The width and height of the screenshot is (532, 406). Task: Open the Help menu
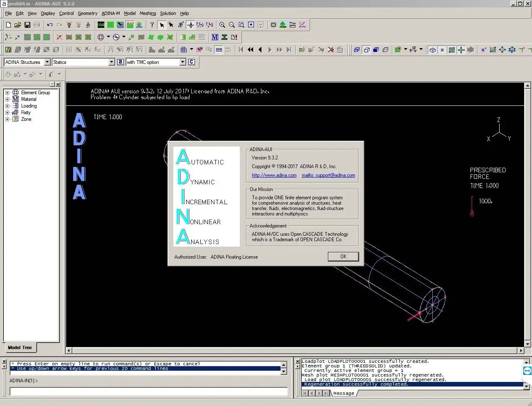click(x=185, y=13)
